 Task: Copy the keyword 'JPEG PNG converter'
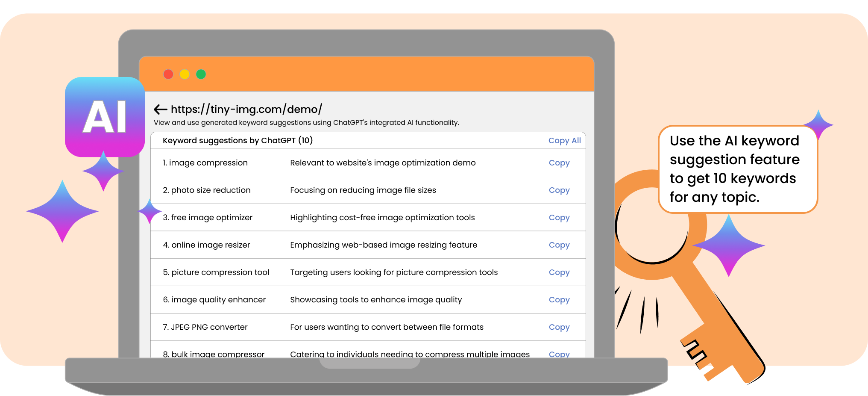coord(559,327)
